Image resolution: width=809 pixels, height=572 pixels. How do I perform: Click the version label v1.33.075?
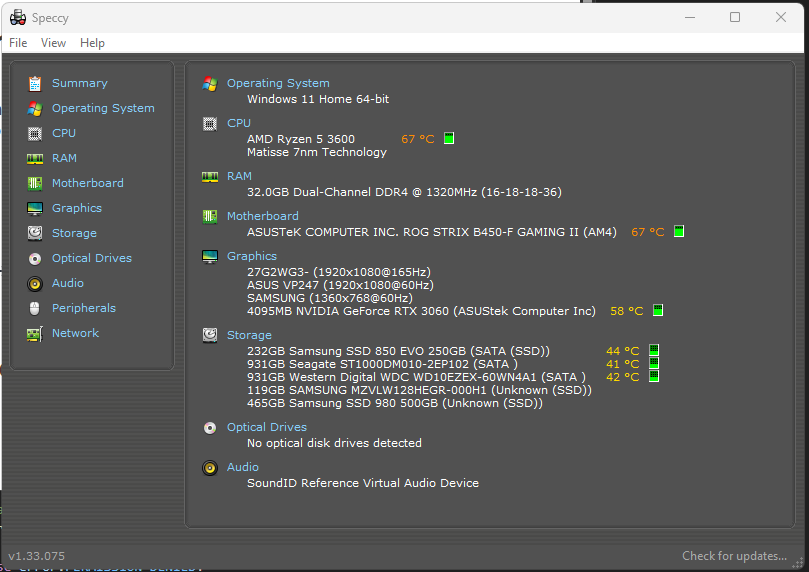tap(37, 557)
